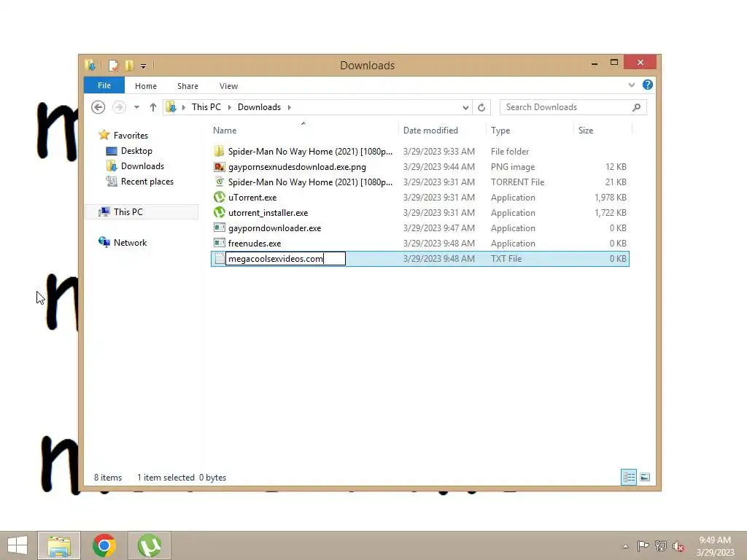Click the muted volume tray icon
Image resolution: width=747 pixels, height=560 pixels.
pyautogui.click(x=678, y=546)
